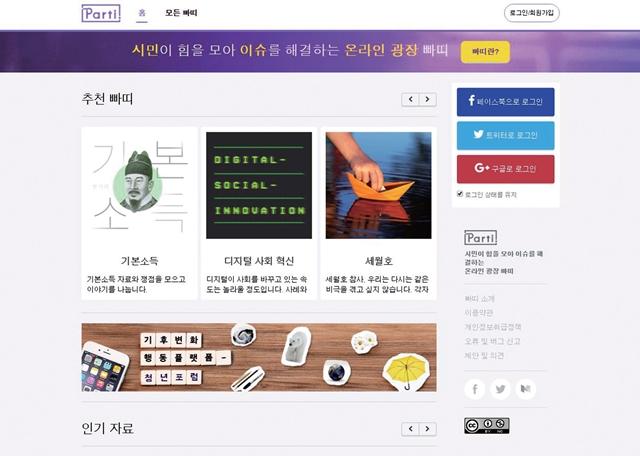This screenshot has width=640, height=456.
Task: Show previous 추천 빠띠 cards
Action: pyautogui.click(x=410, y=99)
